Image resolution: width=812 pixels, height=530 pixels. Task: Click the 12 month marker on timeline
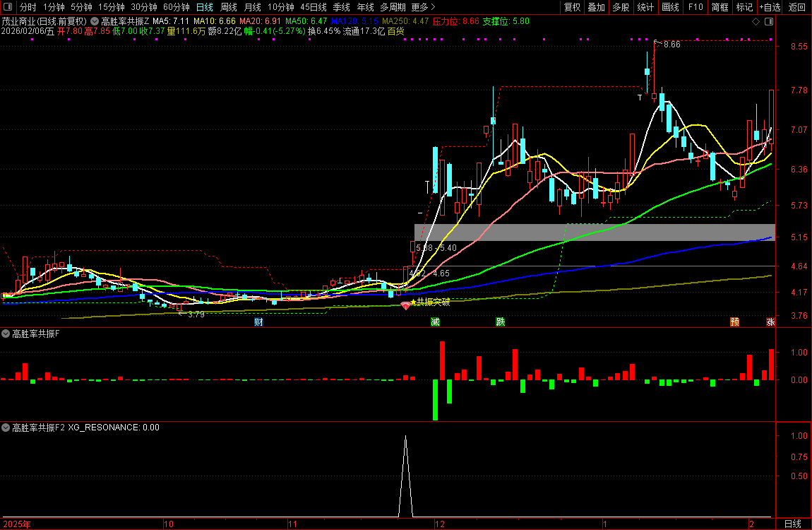pos(440,524)
